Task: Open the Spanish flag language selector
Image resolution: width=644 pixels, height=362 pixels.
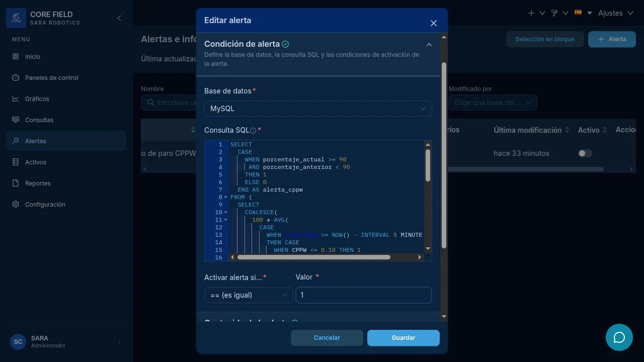Action: [583, 13]
